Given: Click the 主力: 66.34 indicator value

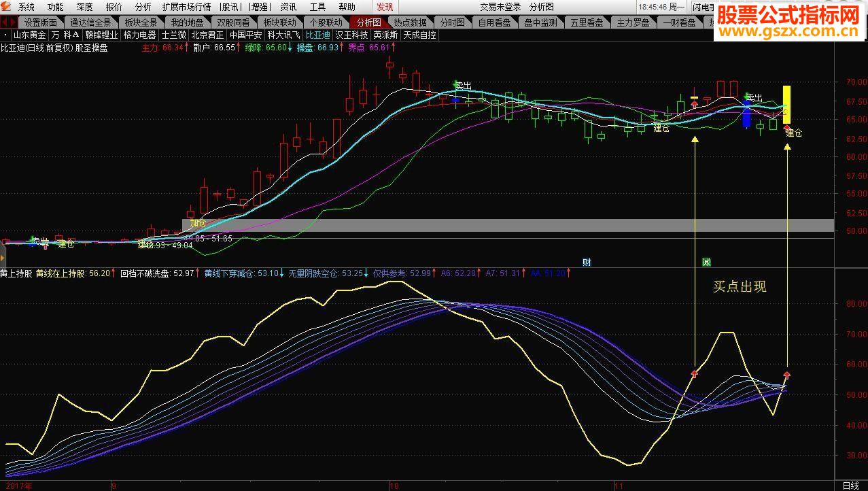Looking at the screenshot, I should 165,48.
